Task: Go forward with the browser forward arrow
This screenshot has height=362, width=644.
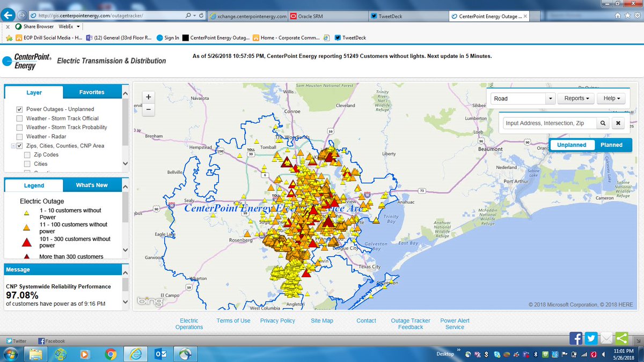Action: click(21, 16)
